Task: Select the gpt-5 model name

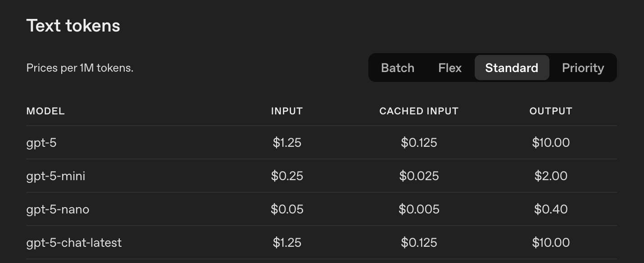Action: (41, 143)
